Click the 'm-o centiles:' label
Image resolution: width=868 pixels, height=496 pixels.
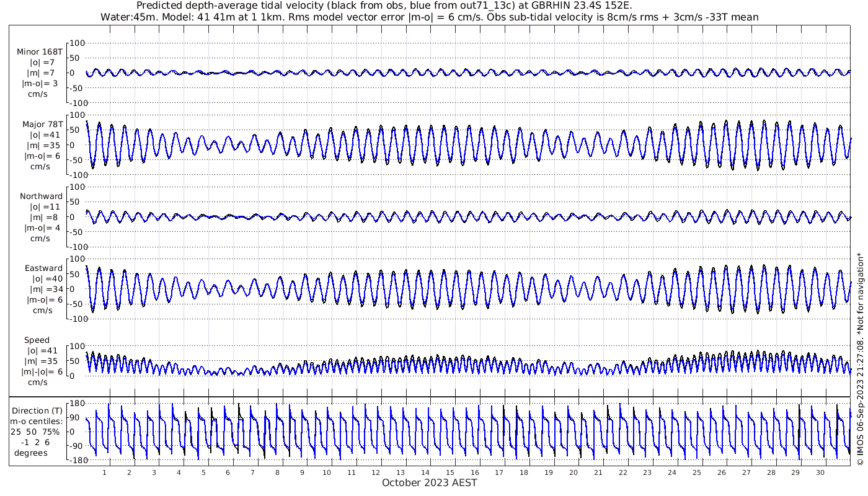click(x=37, y=421)
